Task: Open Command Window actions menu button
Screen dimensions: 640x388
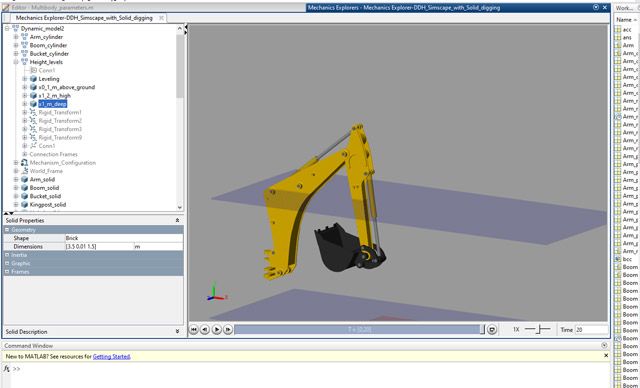Action: [x=604, y=345]
